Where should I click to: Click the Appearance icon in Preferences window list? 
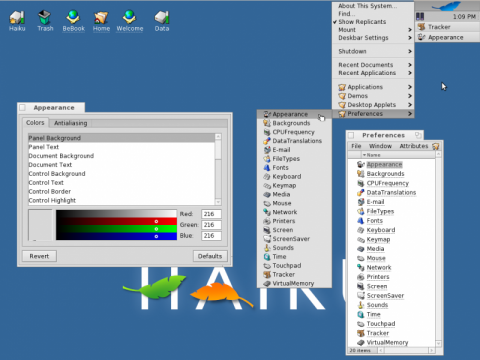pyautogui.click(x=361, y=164)
